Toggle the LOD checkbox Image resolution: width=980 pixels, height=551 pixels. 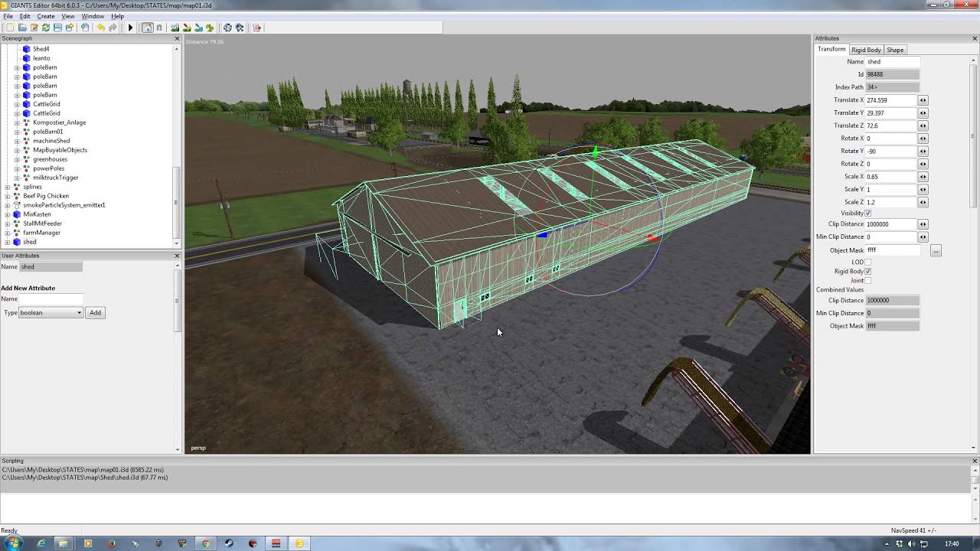(x=867, y=262)
